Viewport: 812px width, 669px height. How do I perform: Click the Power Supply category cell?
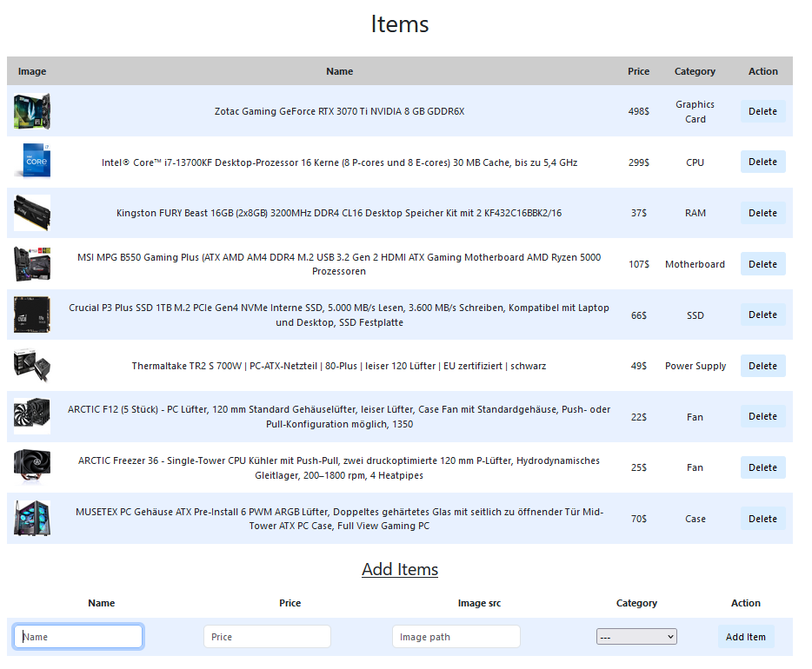pos(695,366)
